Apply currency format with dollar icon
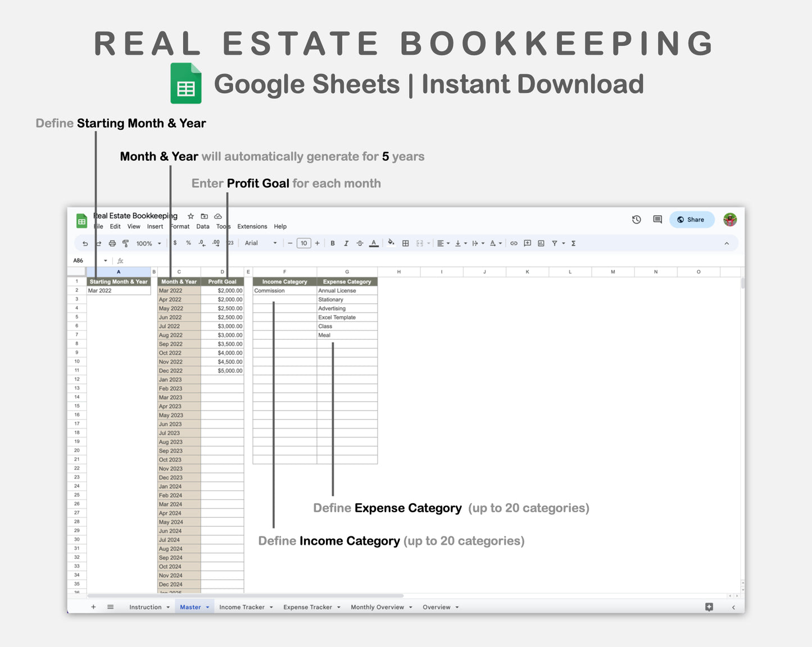Screen dimensions: 812x647 (175, 243)
